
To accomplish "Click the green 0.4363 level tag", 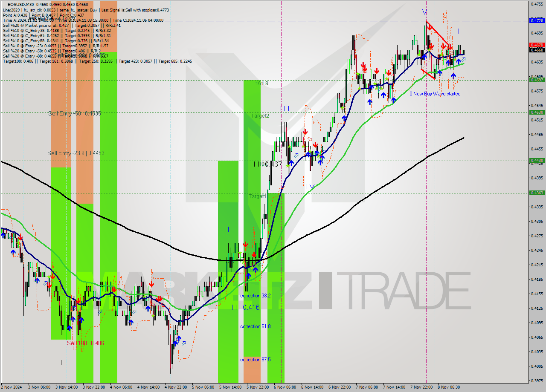I will (537, 193).
